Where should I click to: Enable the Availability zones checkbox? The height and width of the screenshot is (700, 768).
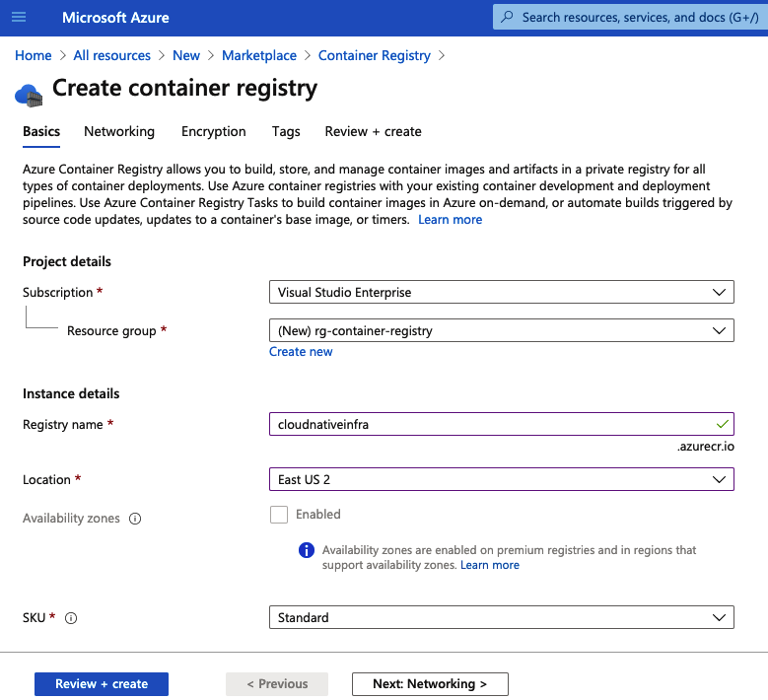tap(279, 515)
